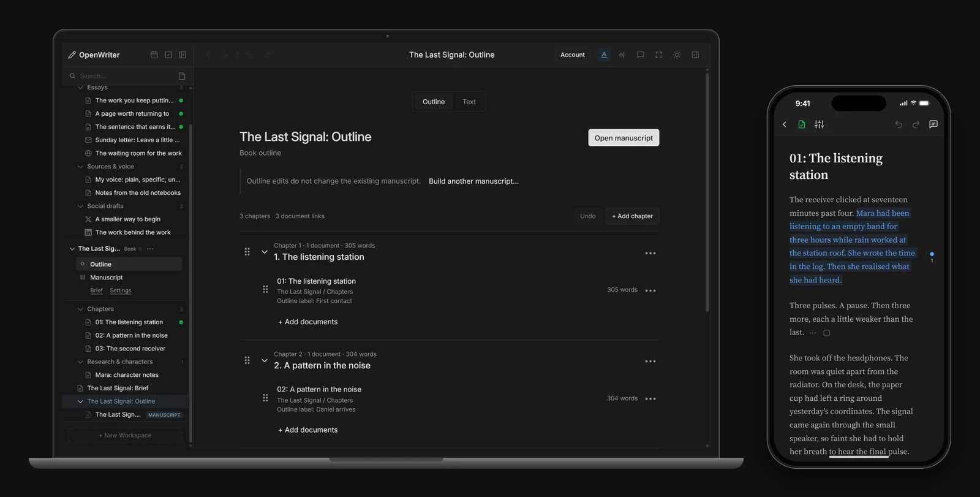Viewport: 980px width, 497px height.
Task: Collapse The Last Signal book tree
Action: [72, 249]
